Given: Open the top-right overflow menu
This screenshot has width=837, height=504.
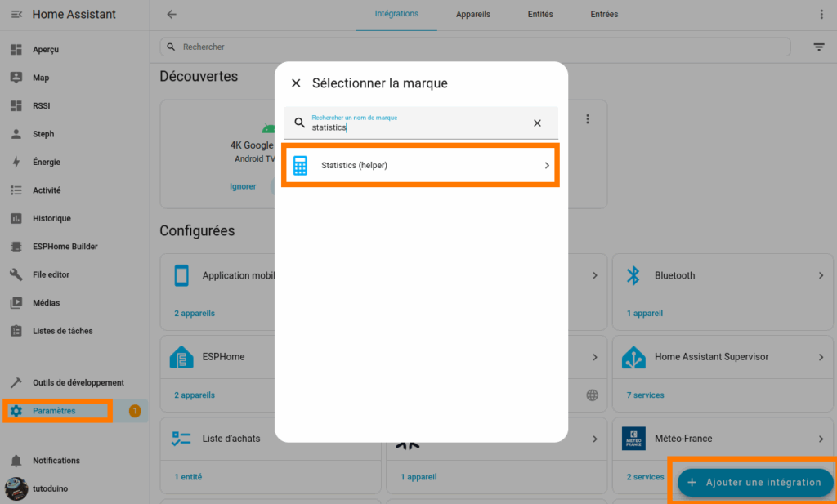Looking at the screenshot, I should coord(821,14).
